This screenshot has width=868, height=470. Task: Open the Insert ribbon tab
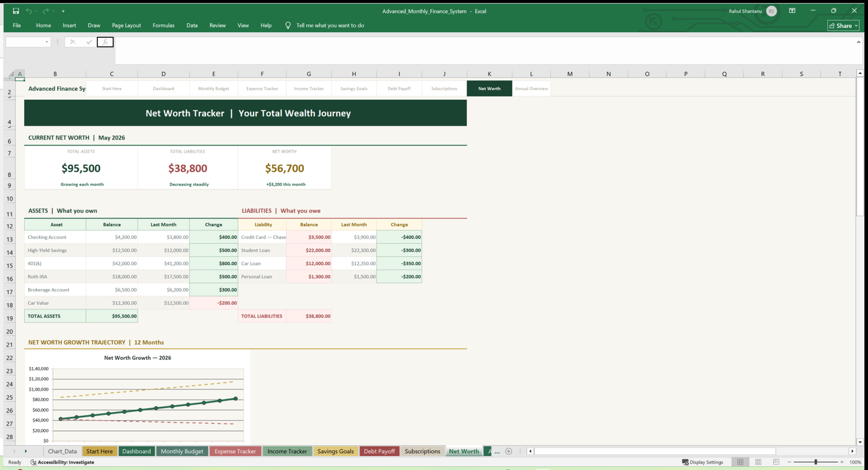tap(69, 25)
